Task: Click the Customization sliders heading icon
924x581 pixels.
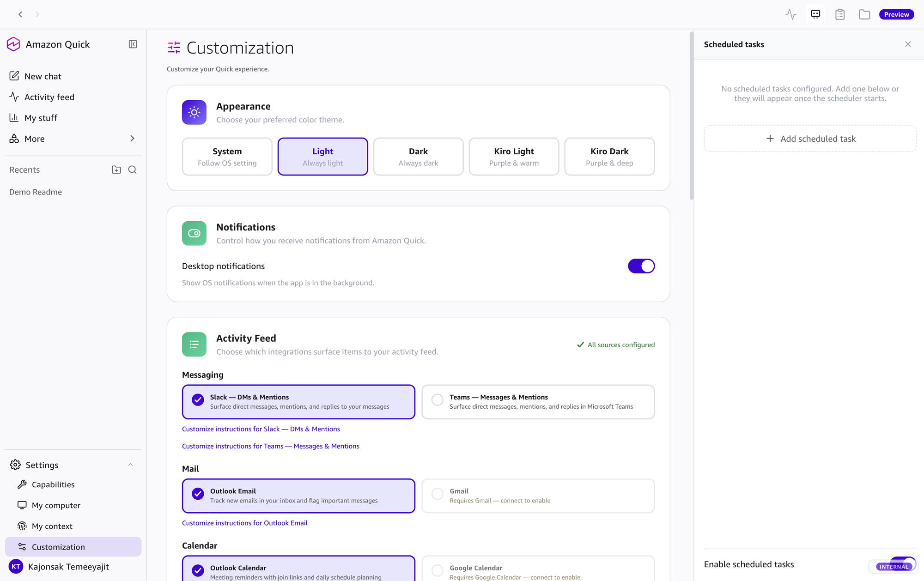Action: pyautogui.click(x=174, y=48)
